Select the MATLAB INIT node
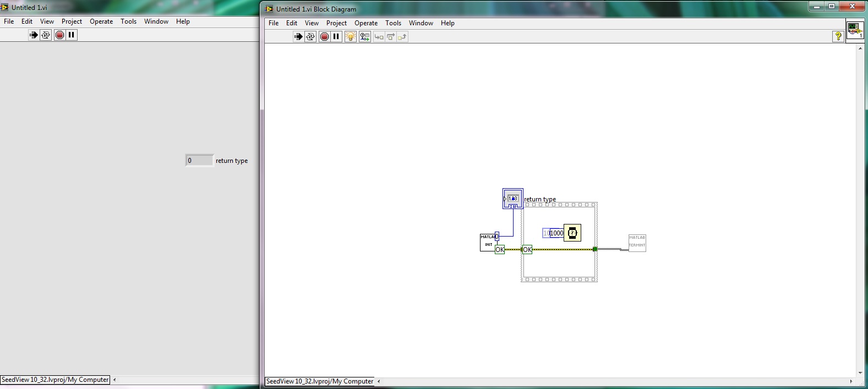868x389 pixels. tap(488, 242)
